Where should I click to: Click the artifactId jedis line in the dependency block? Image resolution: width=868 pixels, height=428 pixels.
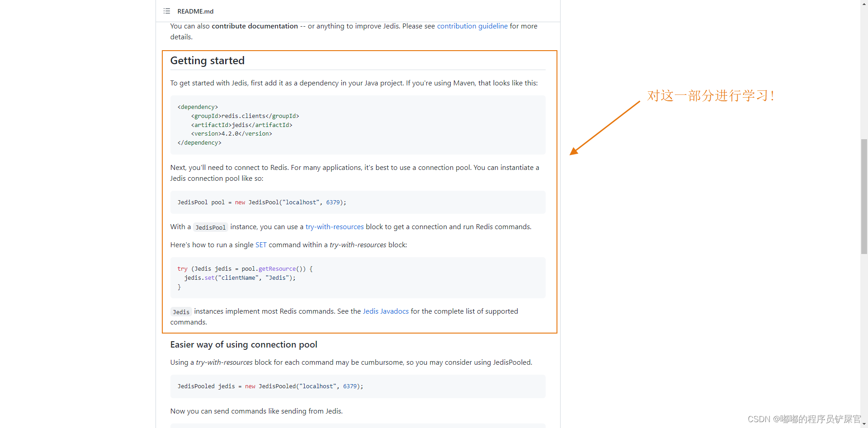coord(241,125)
